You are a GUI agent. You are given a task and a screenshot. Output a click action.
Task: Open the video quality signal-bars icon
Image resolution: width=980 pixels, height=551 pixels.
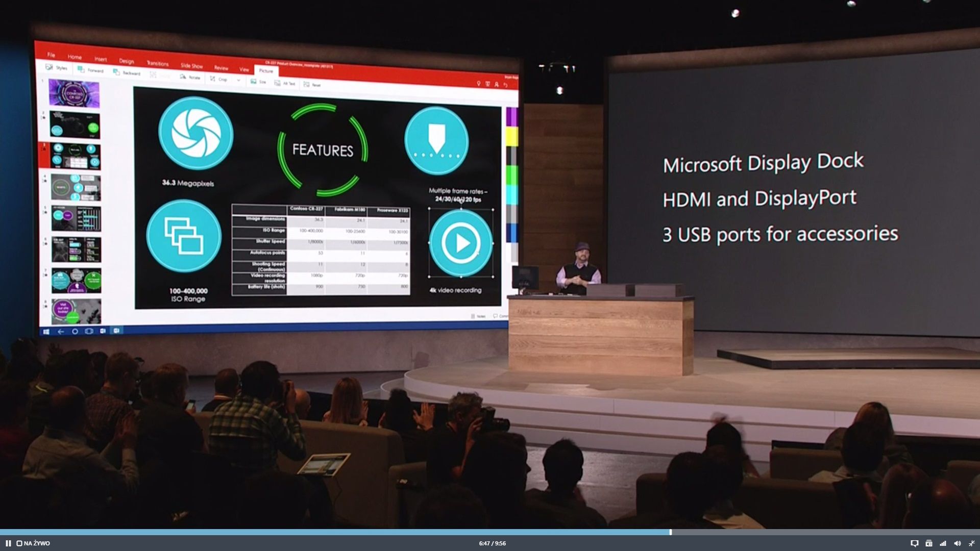pos(943,543)
